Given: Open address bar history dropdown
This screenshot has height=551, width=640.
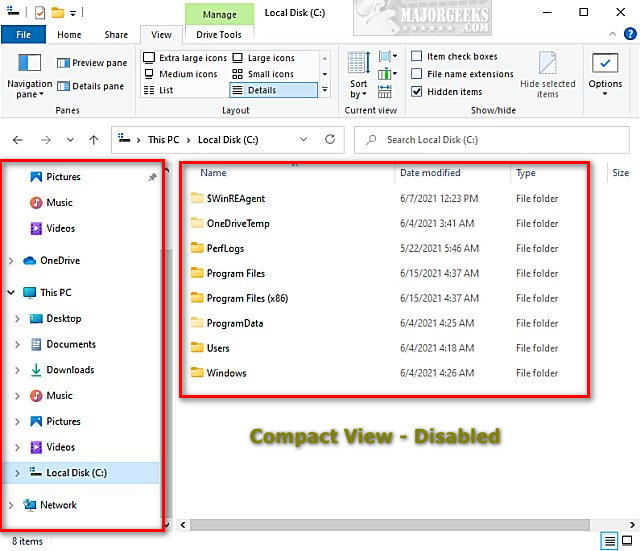Looking at the screenshot, I should pyautogui.click(x=303, y=140).
